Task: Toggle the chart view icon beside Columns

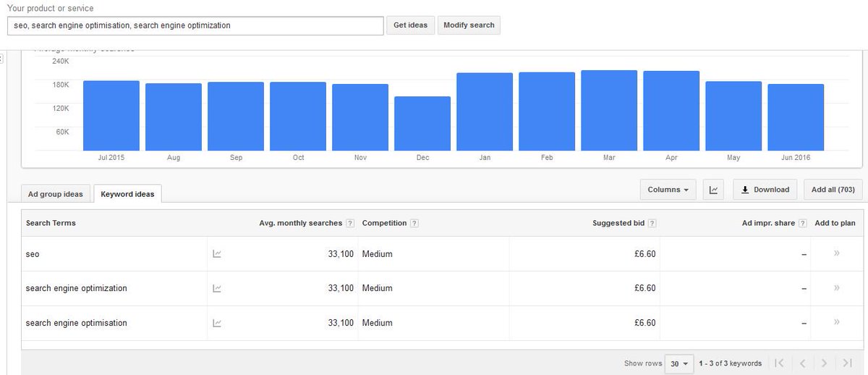Action: tap(714, 190)
